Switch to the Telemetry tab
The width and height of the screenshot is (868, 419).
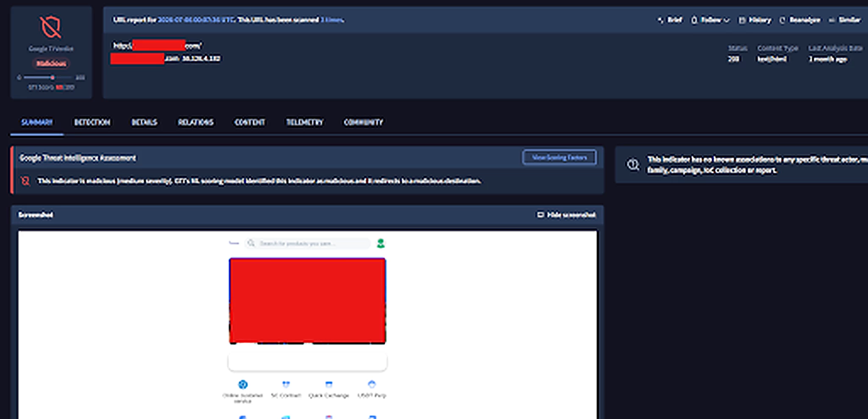click(x=304, y=122)
